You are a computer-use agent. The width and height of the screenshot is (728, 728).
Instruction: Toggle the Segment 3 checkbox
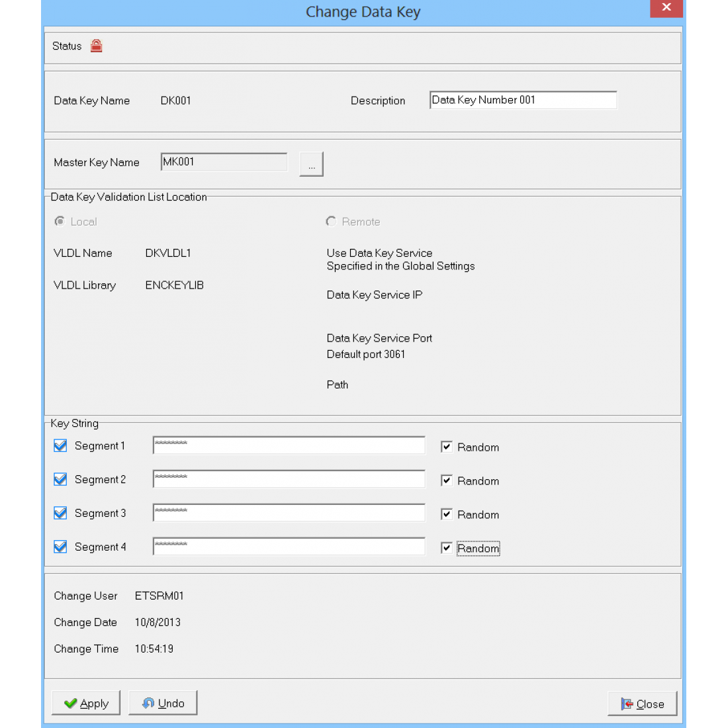pos(60,513)
